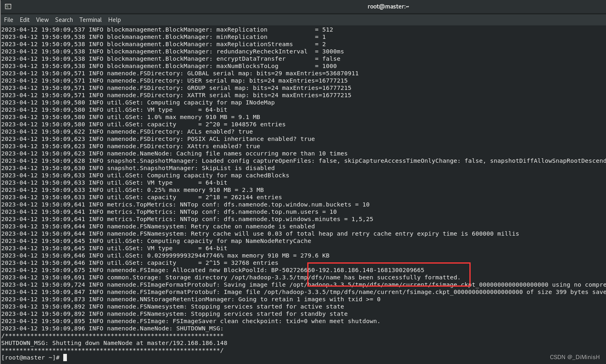The image size is (606, 364).
Task: Click 'Retry cache on namenode is enabled' line
Action: tap(158, 226)
